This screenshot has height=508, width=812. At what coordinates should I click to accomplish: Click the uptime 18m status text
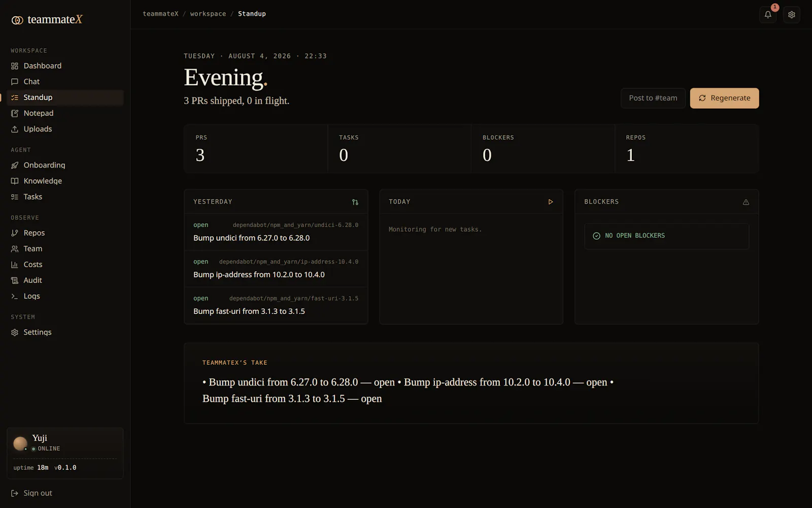[31, 468]
